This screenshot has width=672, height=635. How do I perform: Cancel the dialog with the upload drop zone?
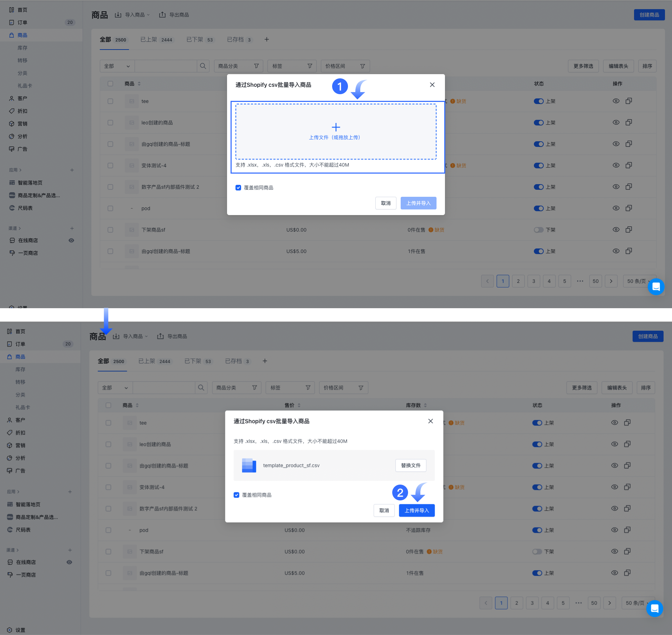coord(386,203)
